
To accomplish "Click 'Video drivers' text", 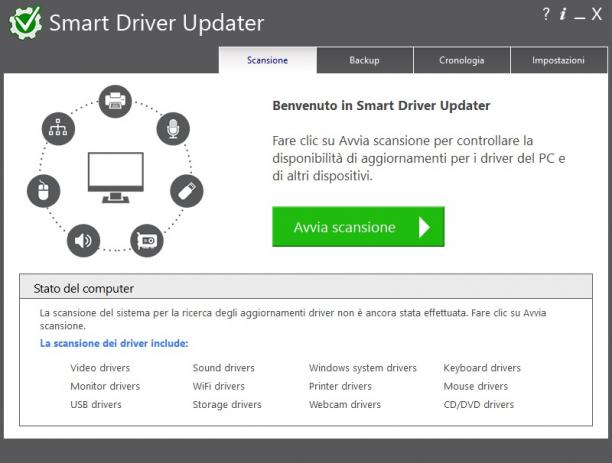I will pyautogui.click(x=100, y=368).
